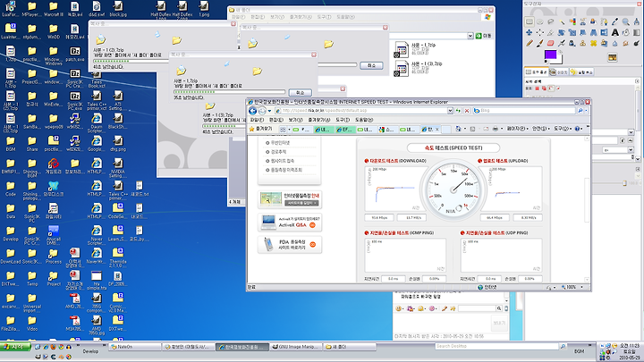Image resolution: width=644 pixels, height=362 pixels.
Task: Open the IE Help (도움말) menu
Action: (x=363, y=120)
